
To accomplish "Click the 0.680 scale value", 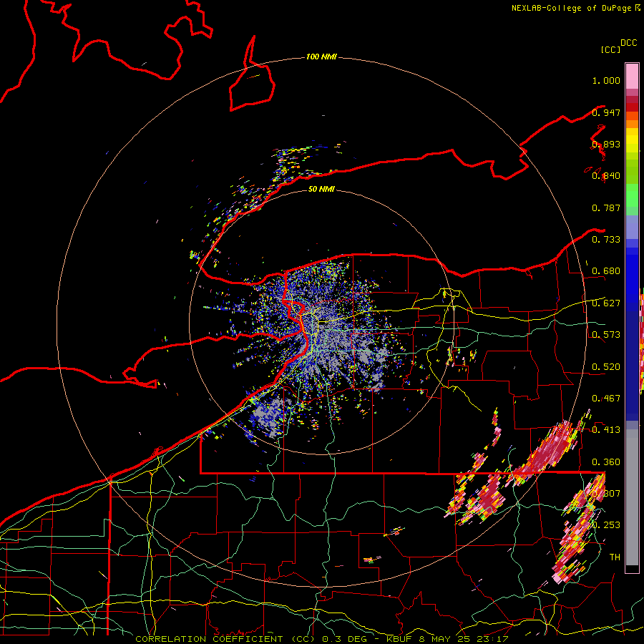I will point(606,271).
